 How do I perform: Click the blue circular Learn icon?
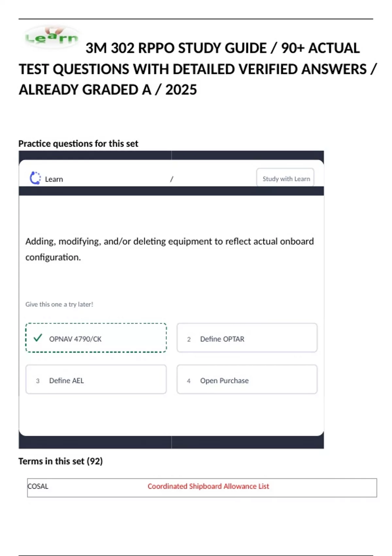(x=35, y=178)
